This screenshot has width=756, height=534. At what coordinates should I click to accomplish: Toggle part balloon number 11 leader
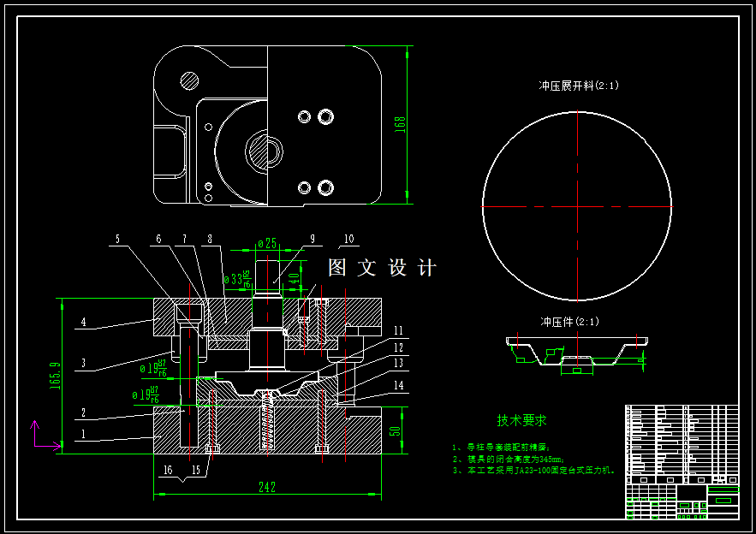[397, 329]
